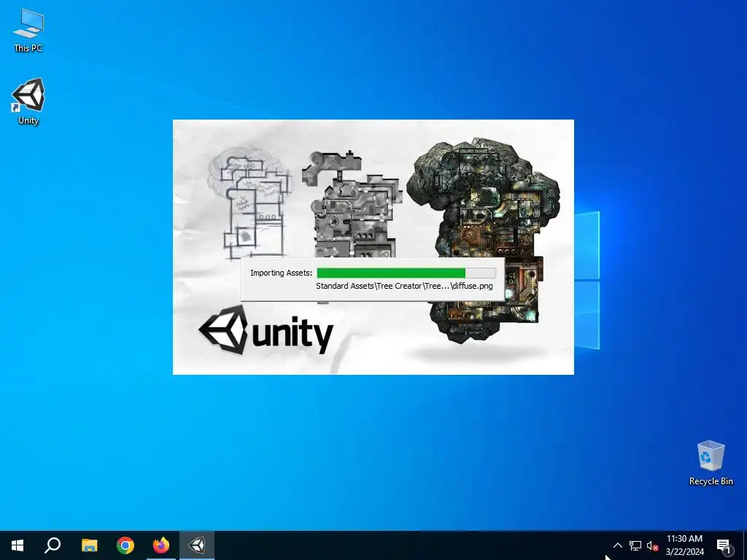747x560 pixels.
Task: Open the notification center icon
Action: click(x=724, y=545)
